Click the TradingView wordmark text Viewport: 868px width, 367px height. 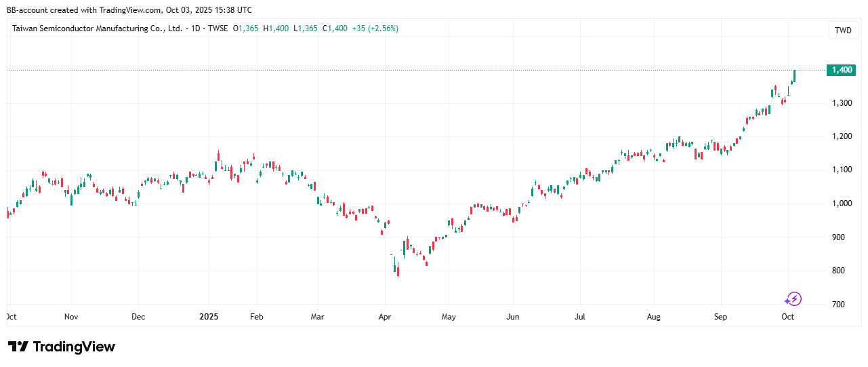pos(74,347)
